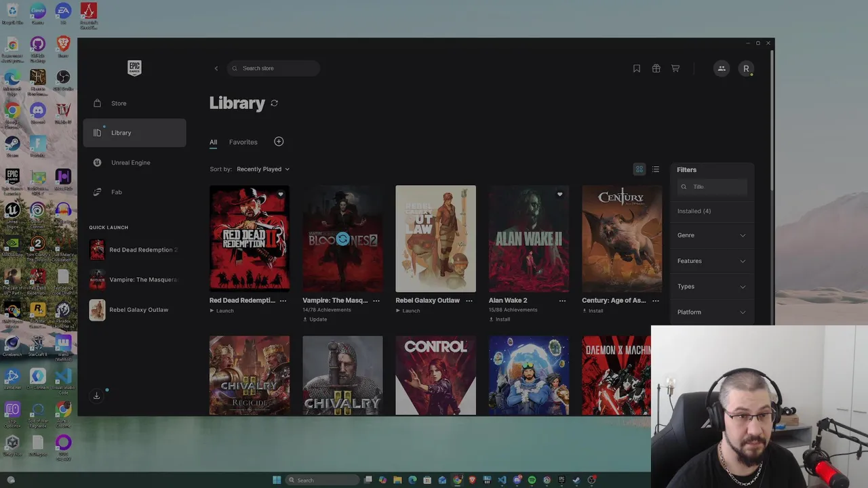
Task: Click the Title filter search field
Action: 712,187
